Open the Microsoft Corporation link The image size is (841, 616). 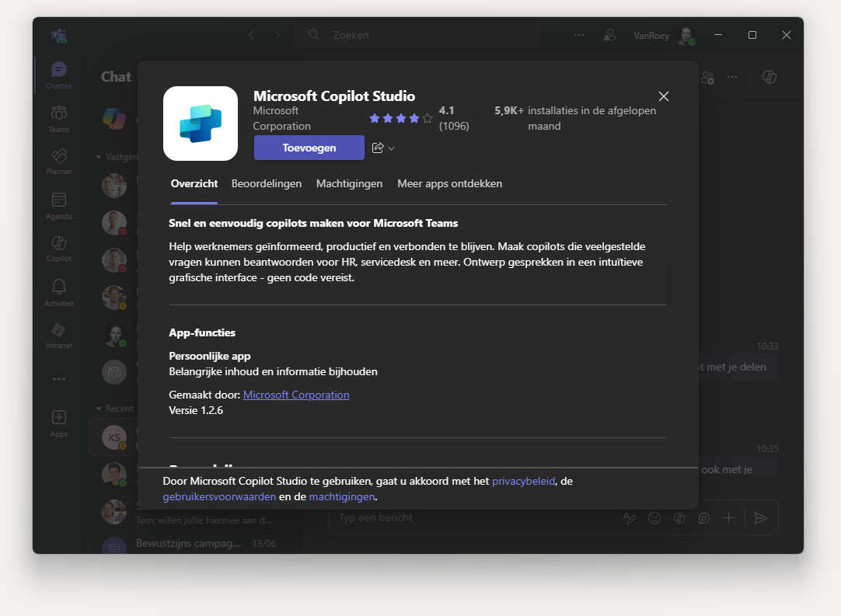296,395
